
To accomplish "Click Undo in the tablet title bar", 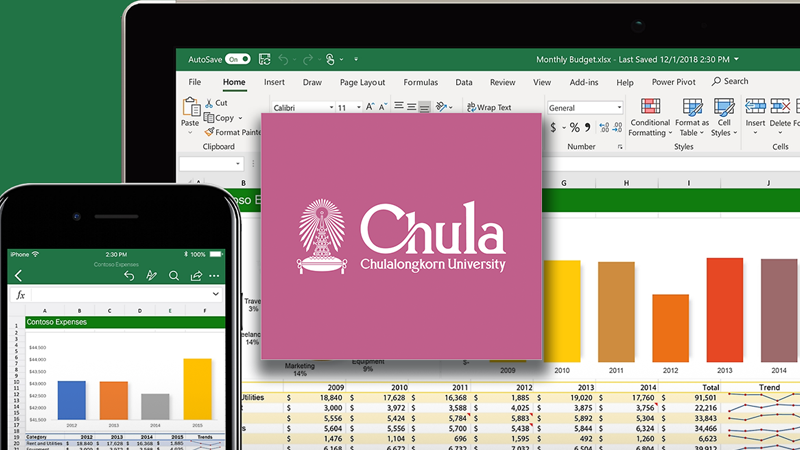I will [283, 60].
